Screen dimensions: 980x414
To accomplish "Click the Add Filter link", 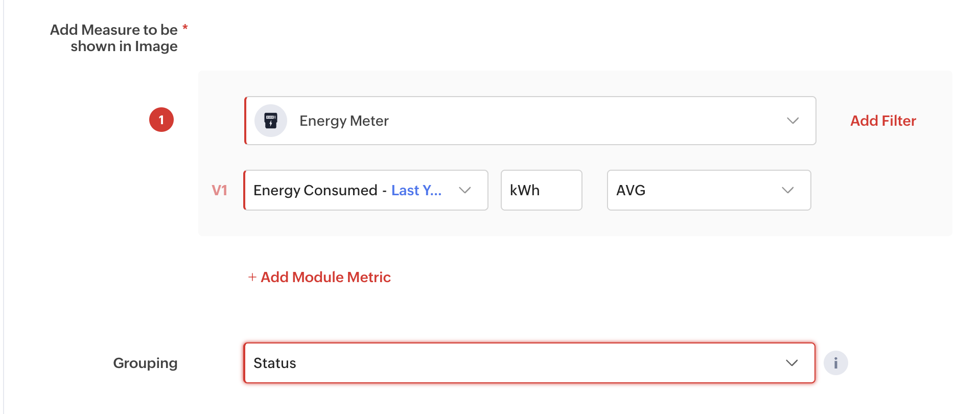I will (883, 121).
